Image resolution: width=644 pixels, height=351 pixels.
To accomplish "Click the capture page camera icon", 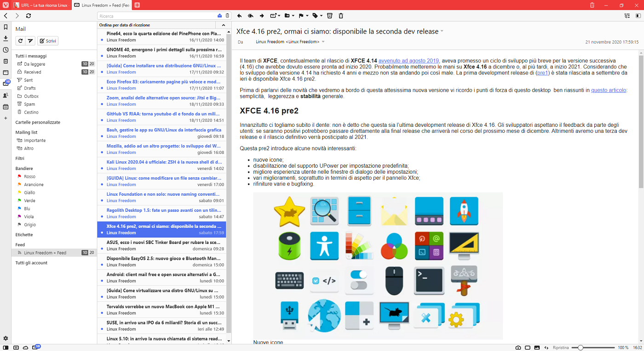I will [518, 347].
